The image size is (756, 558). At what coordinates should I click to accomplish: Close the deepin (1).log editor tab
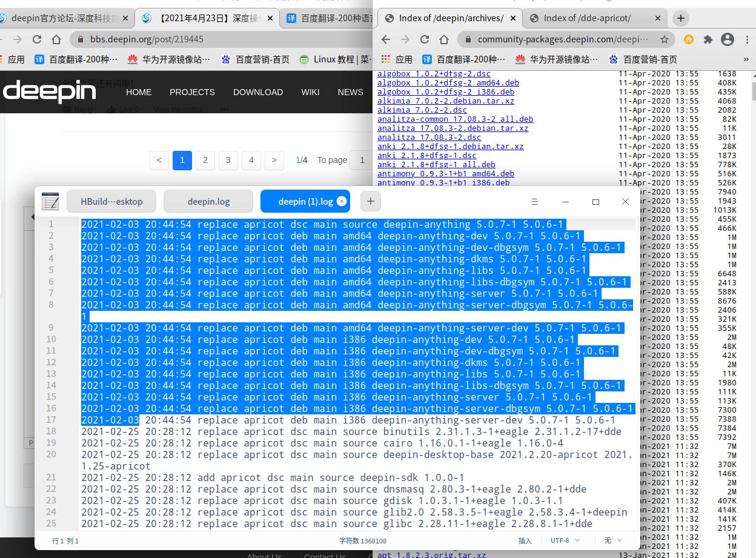coord(342,202)
